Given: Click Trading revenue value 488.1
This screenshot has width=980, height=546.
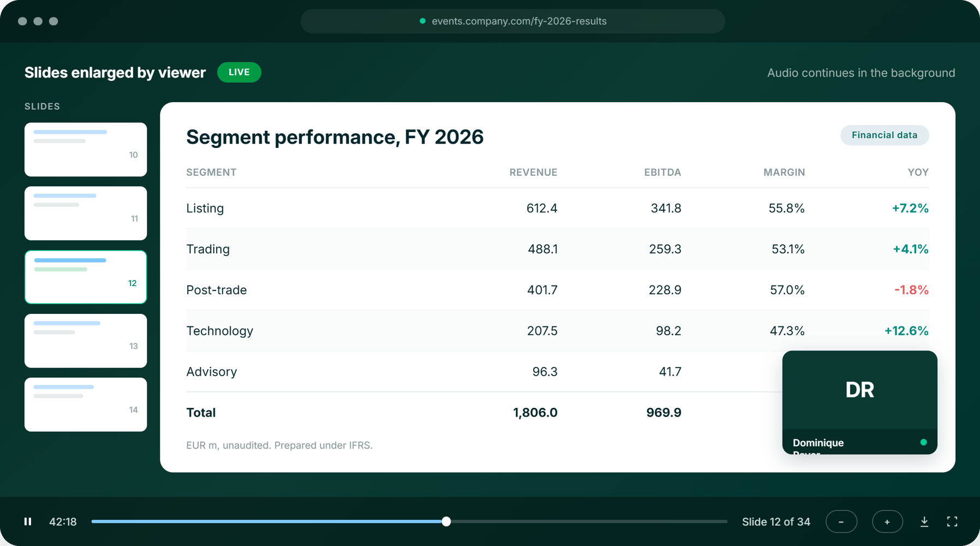Looking at the screenshot, I should (543, 249).
